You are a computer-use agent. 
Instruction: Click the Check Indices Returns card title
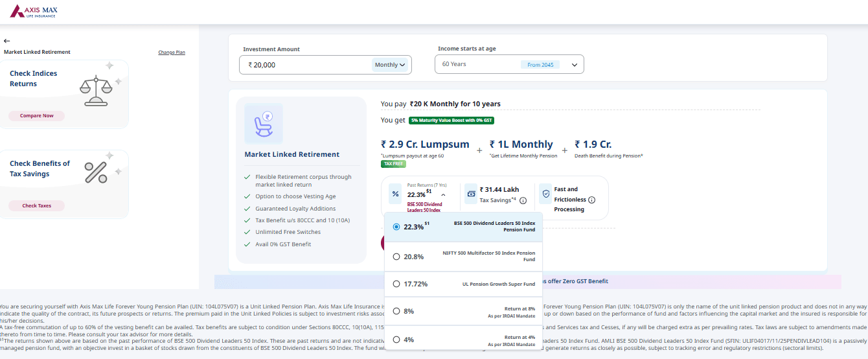[34, 78]
